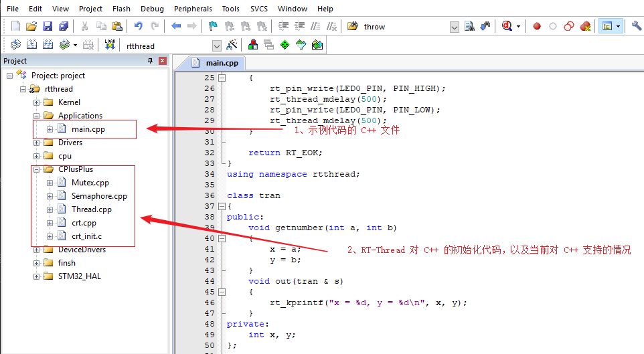Screen dimensions: 644x354
Task: Click the Batch Build icon
Action: [x=64, y=44]
